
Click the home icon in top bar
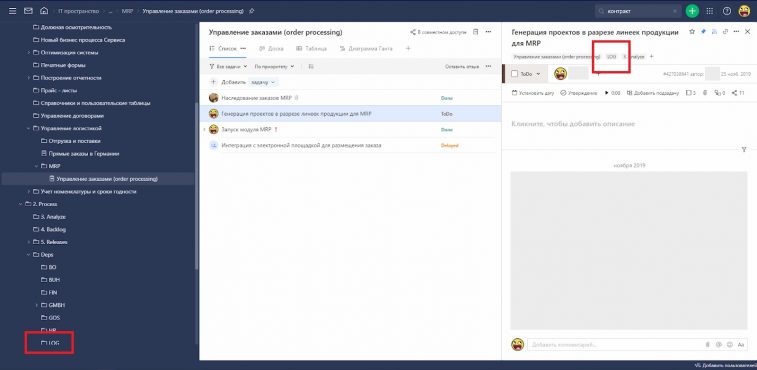pyautogui.click(x=44, y=11)
